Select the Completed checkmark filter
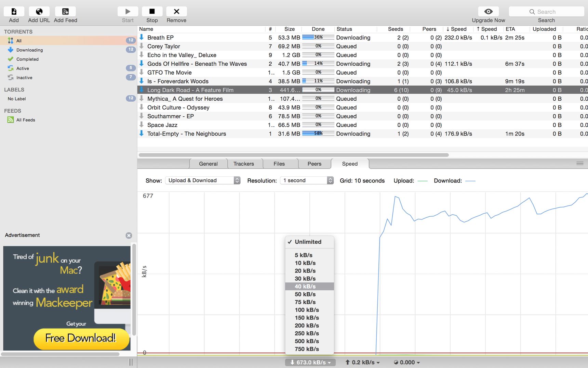 coord(11,59)
